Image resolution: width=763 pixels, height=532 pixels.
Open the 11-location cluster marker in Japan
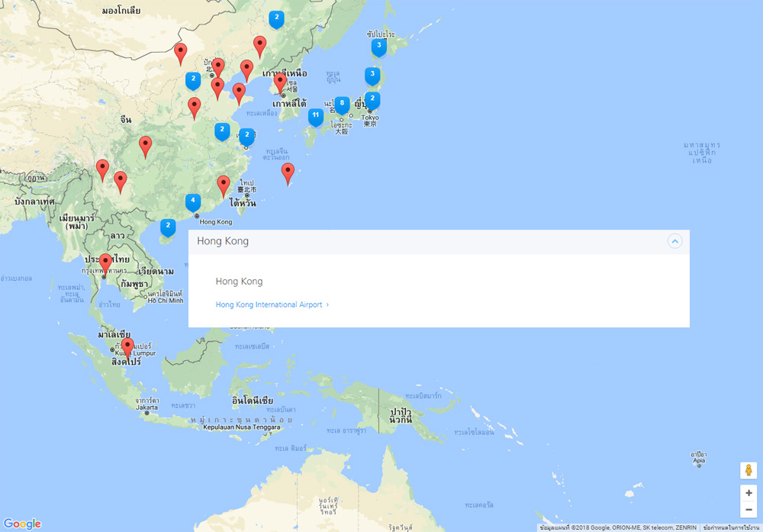(315, 116)
